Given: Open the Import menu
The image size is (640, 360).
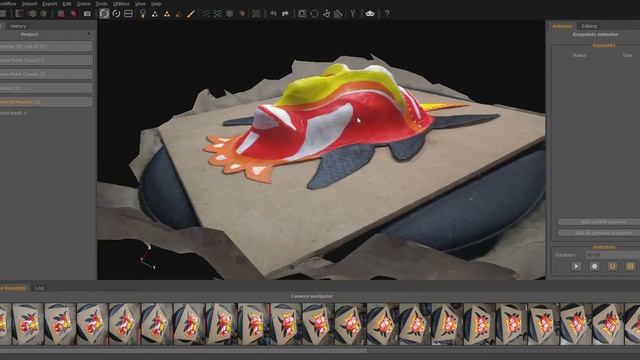Looking at the screenshot, I should 29,4.
